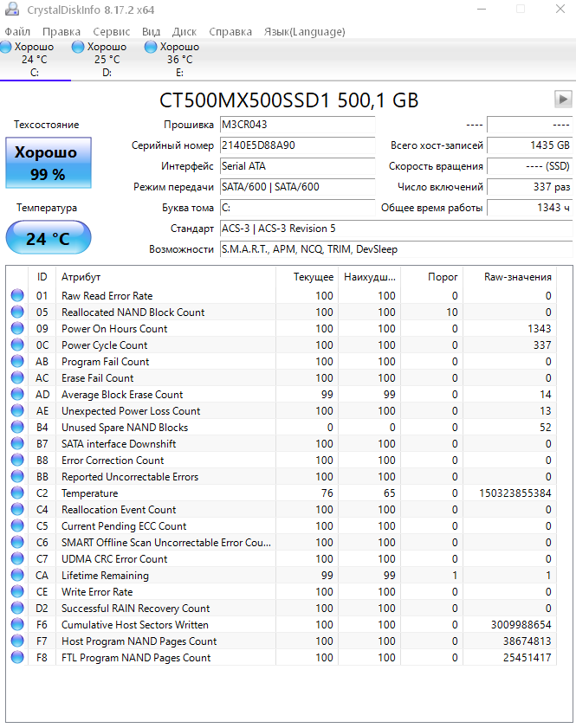The height and width of the screenshot is (728, 576).
Task: Select the C: disk tab
Action: pyautogui.click(x=35, y=60)
